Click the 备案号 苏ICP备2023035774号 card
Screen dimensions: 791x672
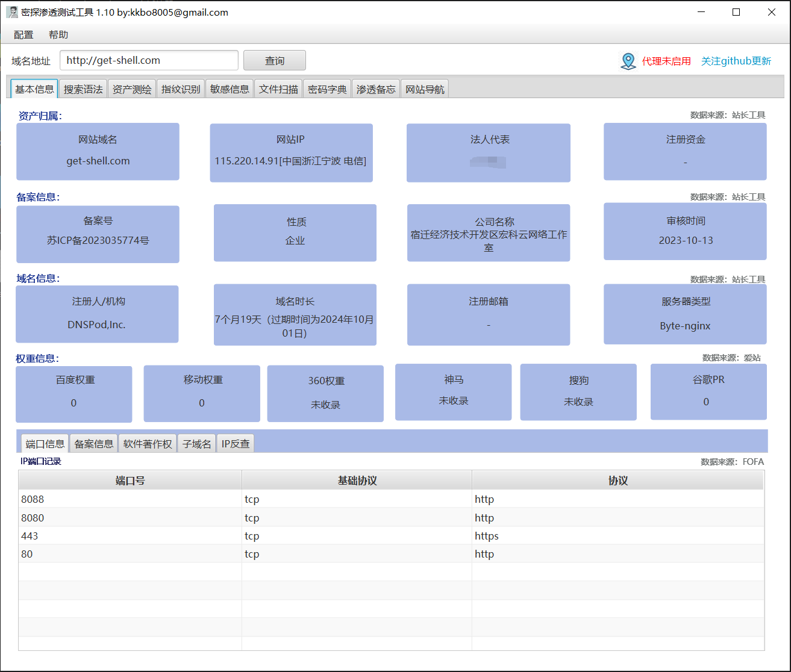(98, 234)
